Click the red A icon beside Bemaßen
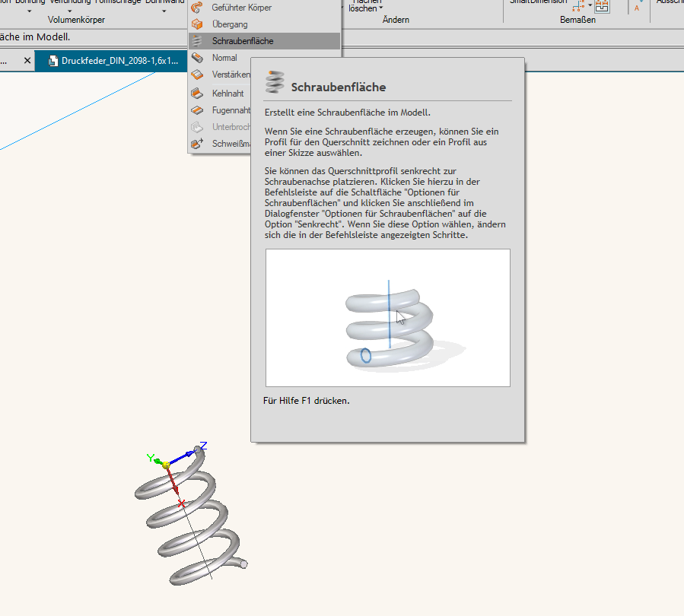The image size is (684, 616). pos(637,8)
